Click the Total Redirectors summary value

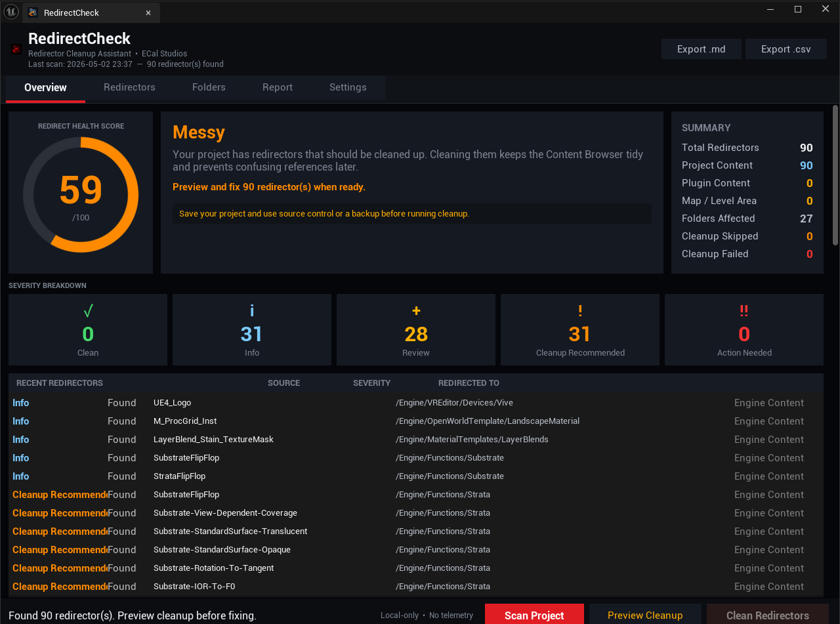[807, 148]
